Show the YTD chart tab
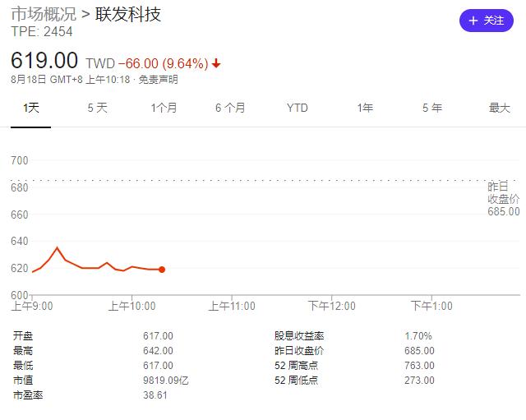 (298, 108)
